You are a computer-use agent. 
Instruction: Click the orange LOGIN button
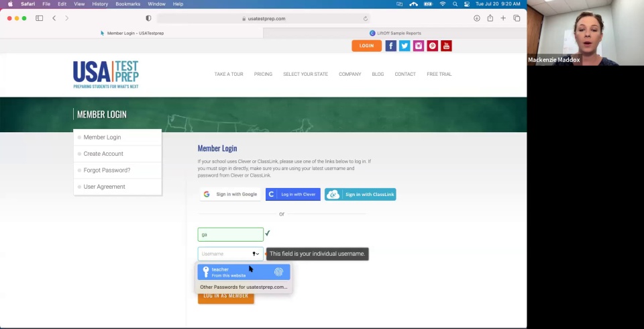tap(366, 46)
